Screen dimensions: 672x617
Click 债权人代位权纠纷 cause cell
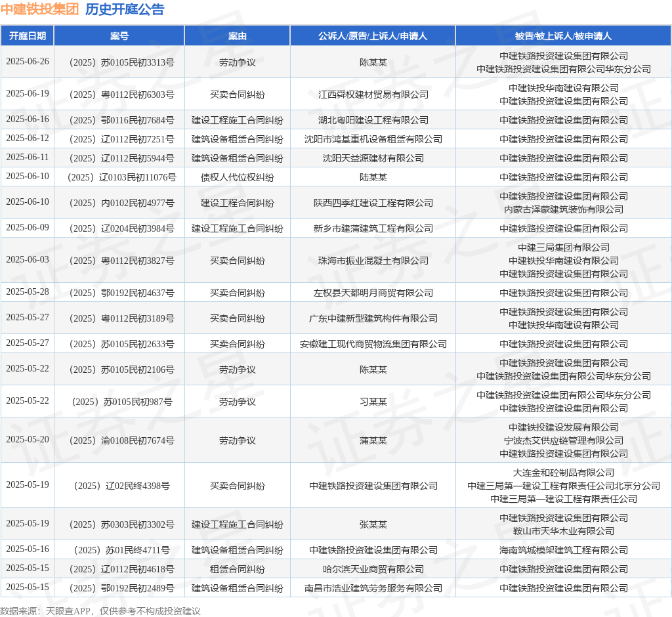point(238,177)
